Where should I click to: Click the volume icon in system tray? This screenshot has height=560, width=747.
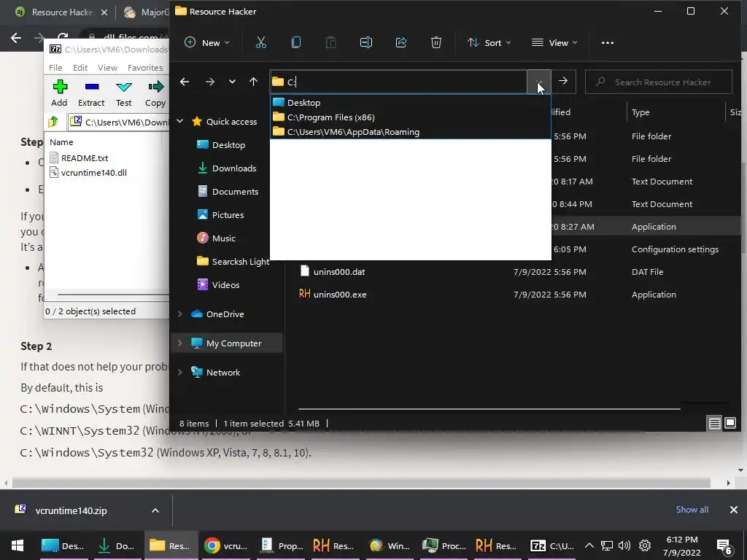tap(624, 545)
